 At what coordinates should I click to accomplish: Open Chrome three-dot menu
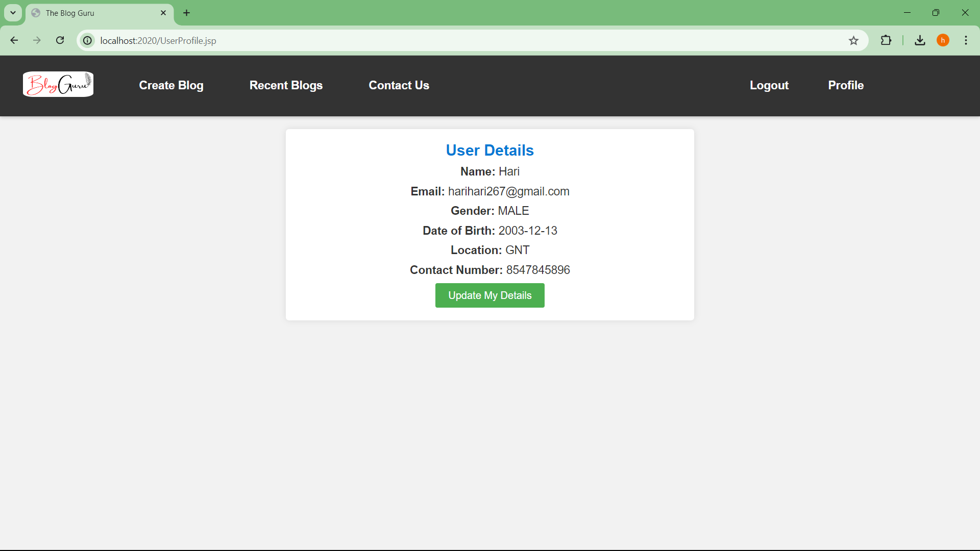click(x=966, y=40)
